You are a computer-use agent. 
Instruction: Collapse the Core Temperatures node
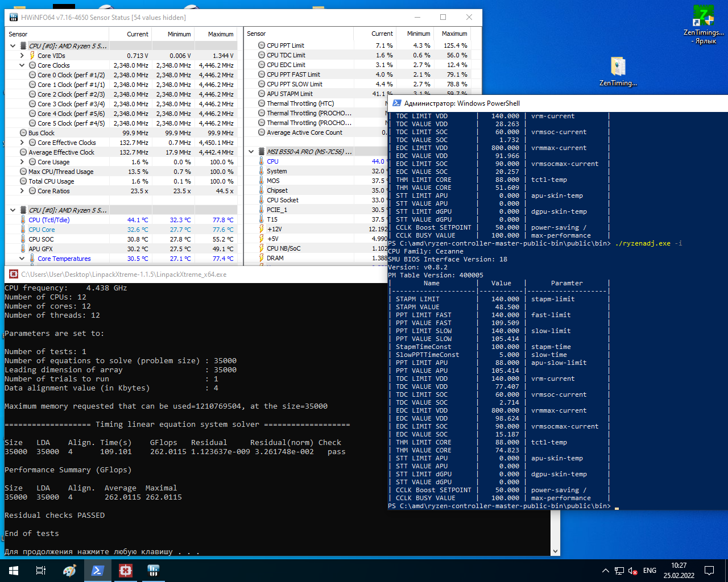[22, 259]
